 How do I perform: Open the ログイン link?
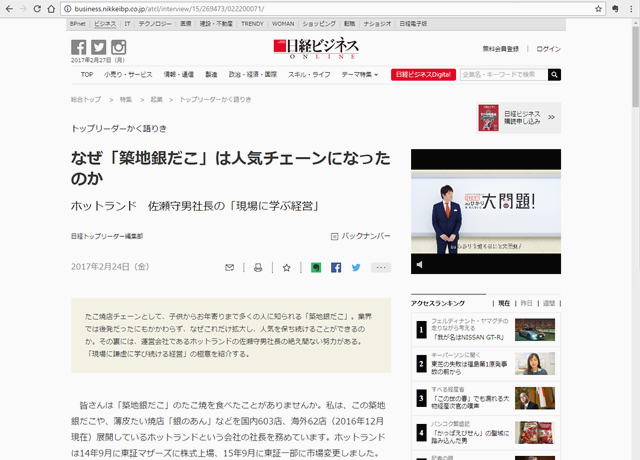click(x=548, y=48)
